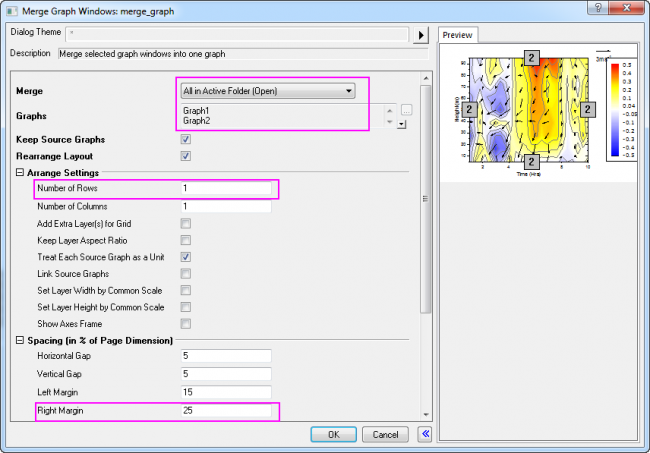
Task: Switch to the Preview tab
Action: pyautogui.click(x=460, y=35)
